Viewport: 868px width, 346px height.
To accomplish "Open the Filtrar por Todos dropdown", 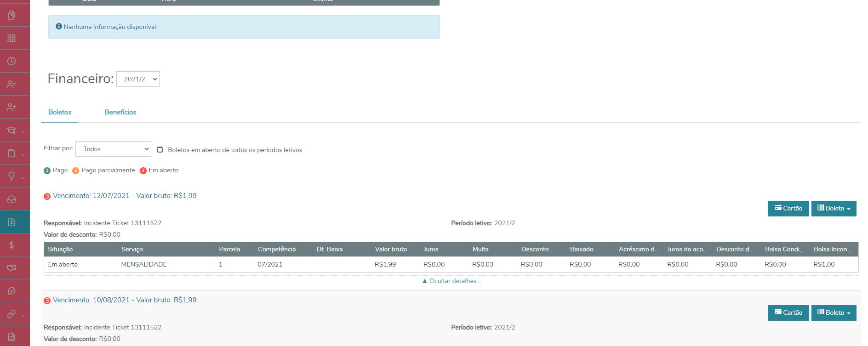I will tap(113, 149).
